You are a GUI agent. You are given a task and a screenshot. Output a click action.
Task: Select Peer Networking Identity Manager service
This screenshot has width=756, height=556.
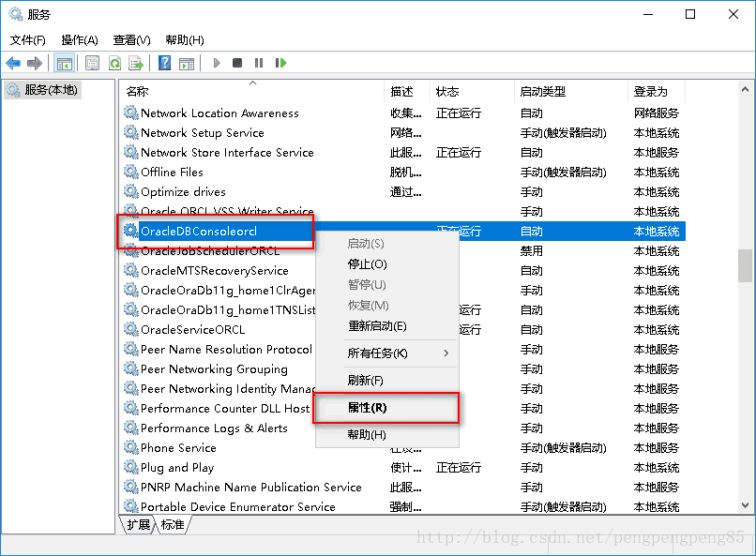click(x=228, y=389)
